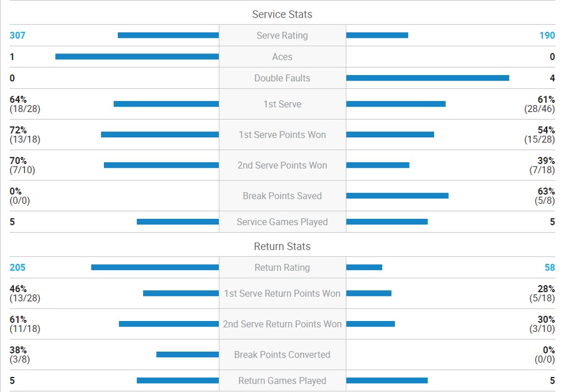Click the Return Stats section heading
The height and width of the screenshot is (392, 564).
click(282, 247)
